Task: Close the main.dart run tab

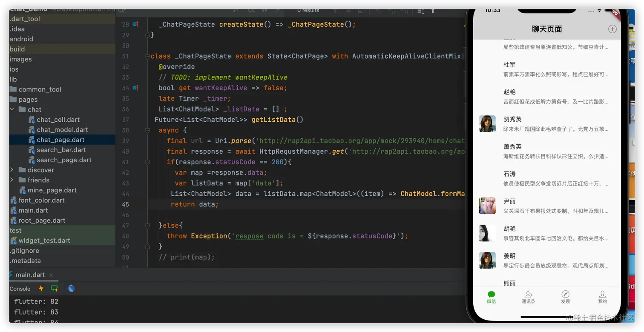Action: click(x=51, y=275)
